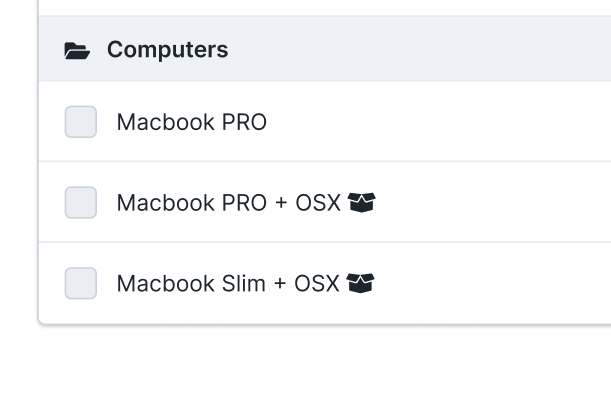Click the open folder icon beside Computers
This screenshot has height=394, width=611.
pos(77,51)
